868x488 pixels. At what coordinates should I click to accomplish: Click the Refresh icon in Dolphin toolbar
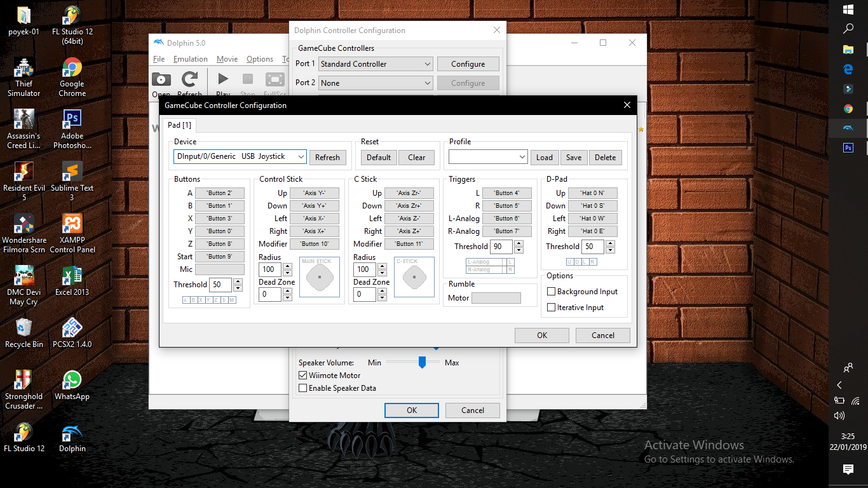pyautogui.click(x=189, y=79)
